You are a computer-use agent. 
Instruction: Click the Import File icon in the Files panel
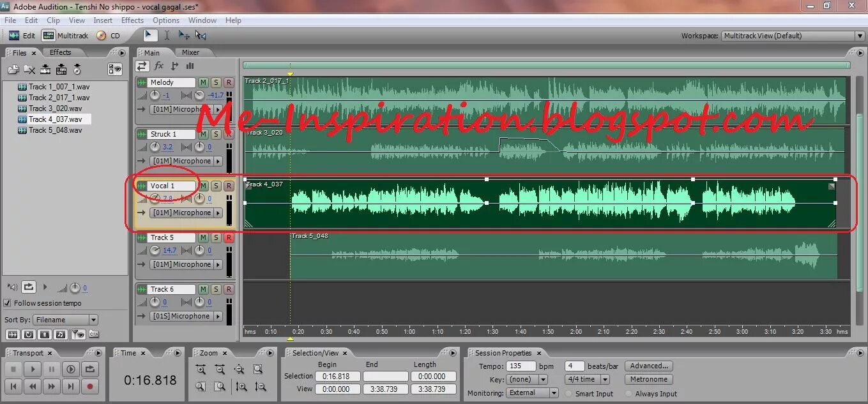point(13,69)
